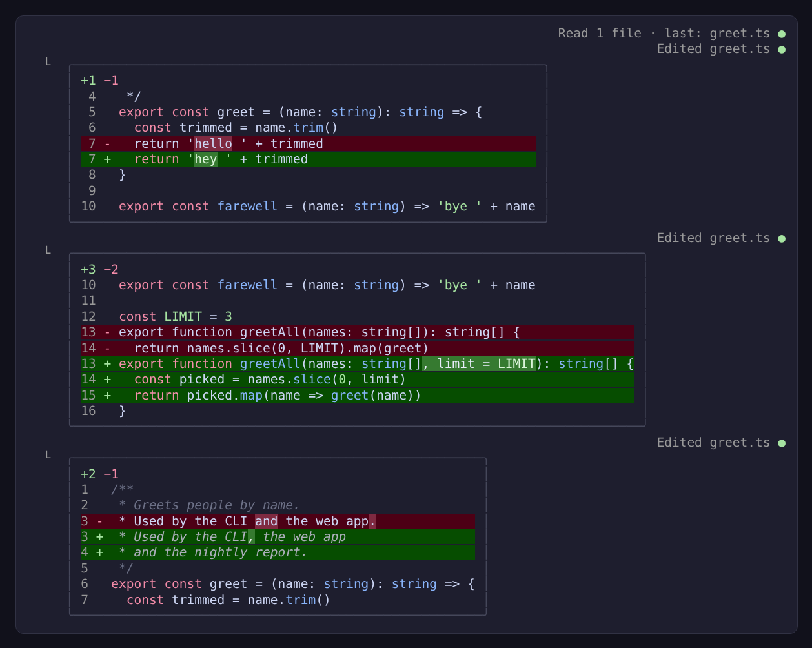Click line 10 "export const farewell" in +3 −2 diff
Screen dimensions: 812x648
[x=327, y=285]
